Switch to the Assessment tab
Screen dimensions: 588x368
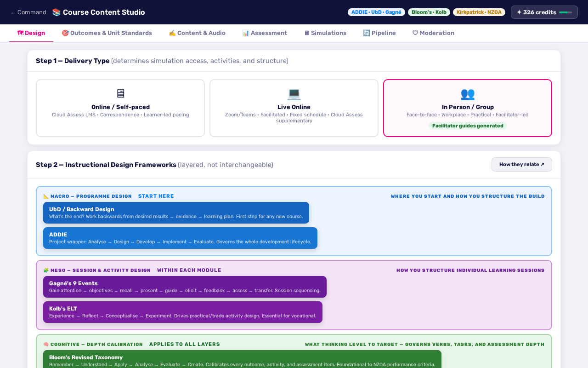pyautogui.click(x=265, y=33)
